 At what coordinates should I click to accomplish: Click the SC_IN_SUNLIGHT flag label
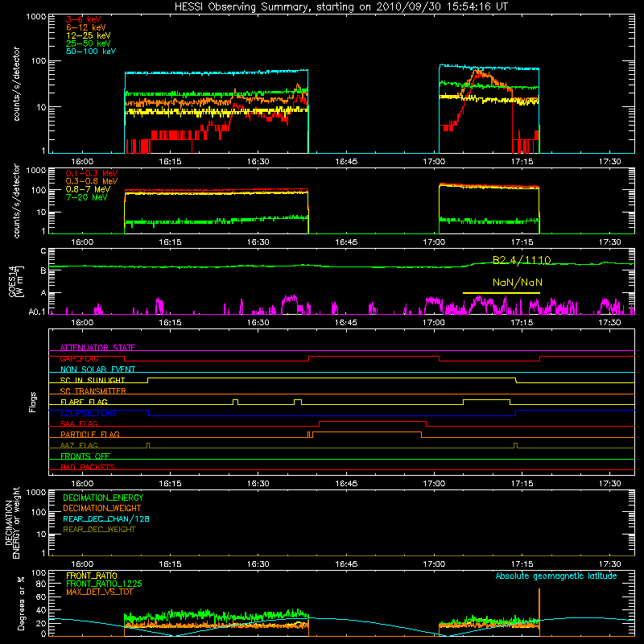(93, 380)
